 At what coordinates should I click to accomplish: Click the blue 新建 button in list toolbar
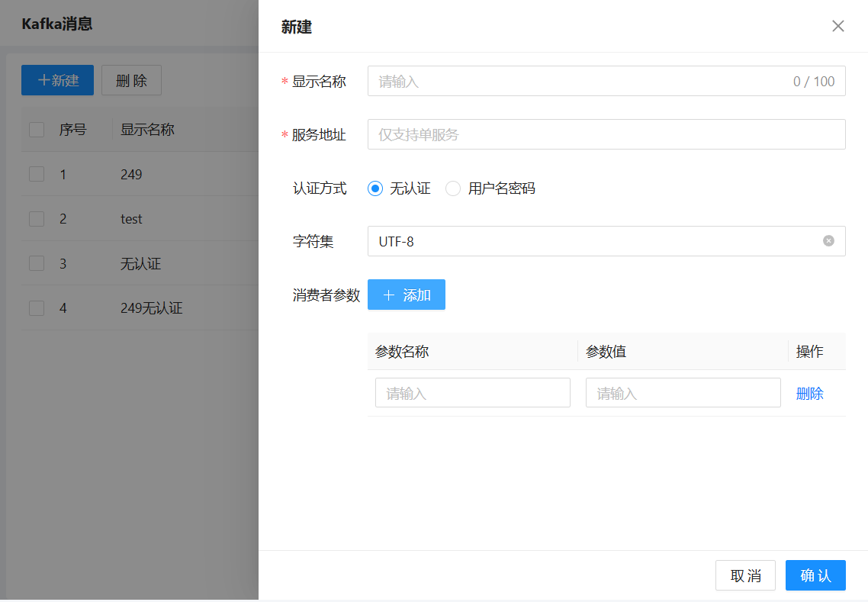tap(57, 80)
